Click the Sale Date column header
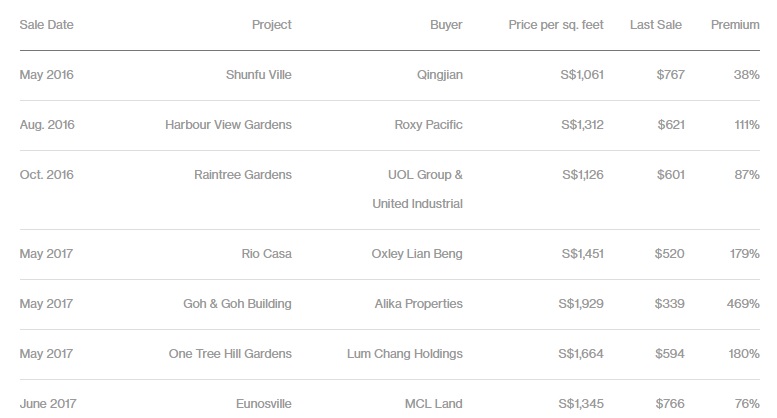The image size is (777, 418). [x=47, y=25]
